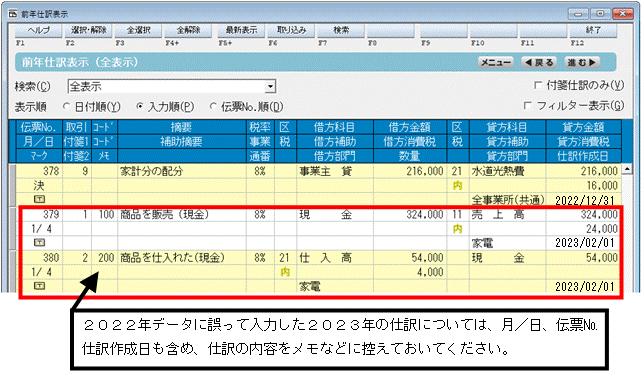The height and width of the screenshot is (383, 642).
Task: Select the 日付順 radio button
Action: 66,107
